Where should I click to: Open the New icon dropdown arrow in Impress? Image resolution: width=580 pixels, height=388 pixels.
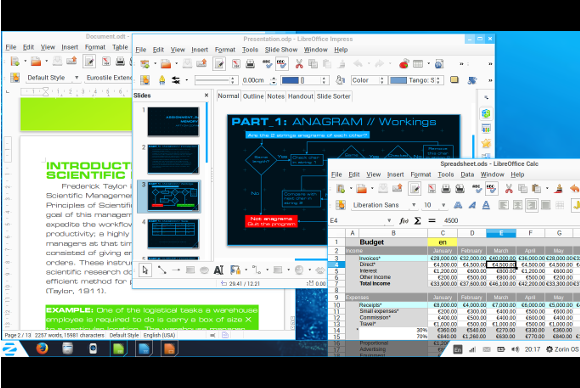click(x=155, y=64)
